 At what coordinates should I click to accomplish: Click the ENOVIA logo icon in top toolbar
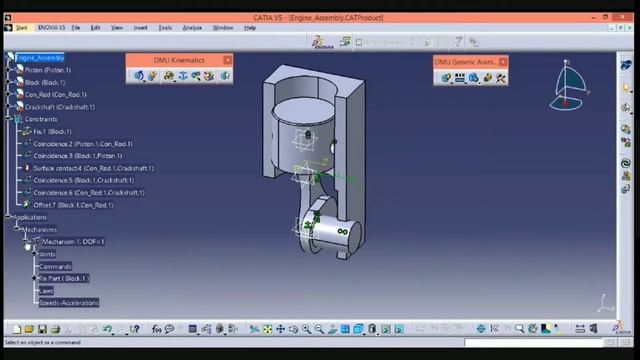click(x=322, y=42)
